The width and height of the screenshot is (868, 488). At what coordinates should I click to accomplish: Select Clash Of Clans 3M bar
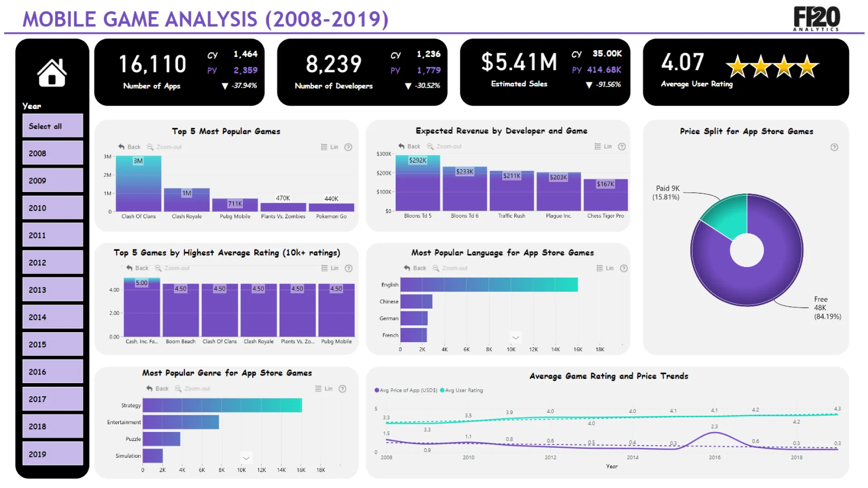point(138,183)
